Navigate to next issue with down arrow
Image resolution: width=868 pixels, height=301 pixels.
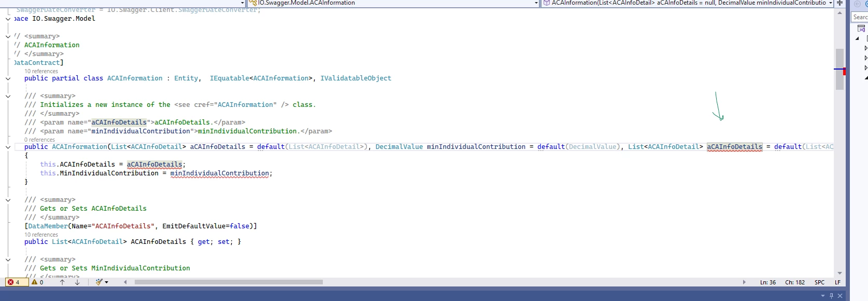(x=77, y=282)
